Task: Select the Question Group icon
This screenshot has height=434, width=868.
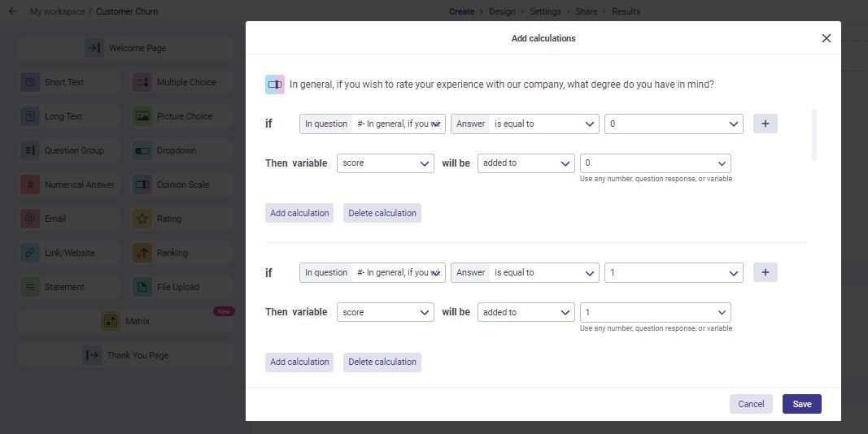Action: [x=30, y=150]
